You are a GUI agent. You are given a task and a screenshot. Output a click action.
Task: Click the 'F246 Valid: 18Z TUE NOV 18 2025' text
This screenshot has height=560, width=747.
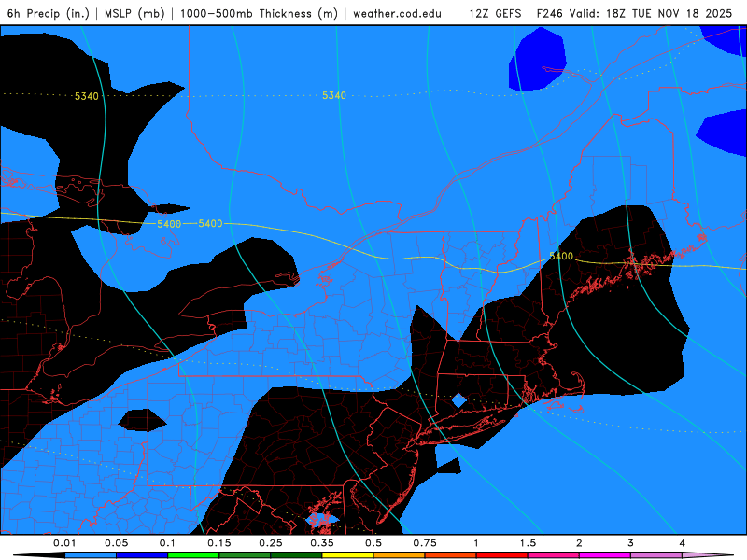[634, 13]
